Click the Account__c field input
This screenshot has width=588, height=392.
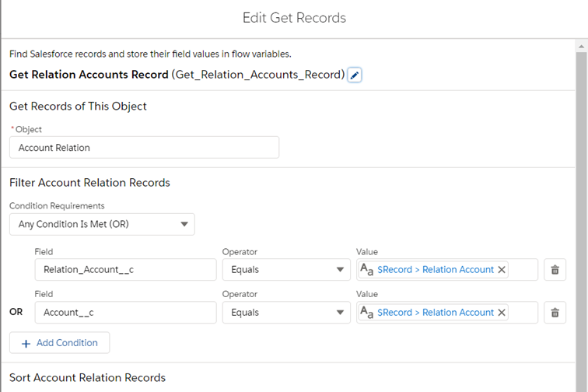(125, 313)
